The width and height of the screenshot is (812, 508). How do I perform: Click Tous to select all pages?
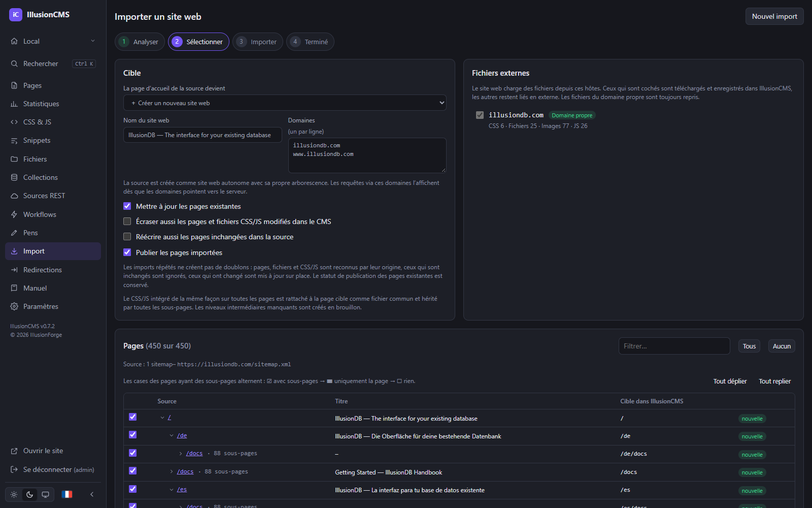pos(749,346)
